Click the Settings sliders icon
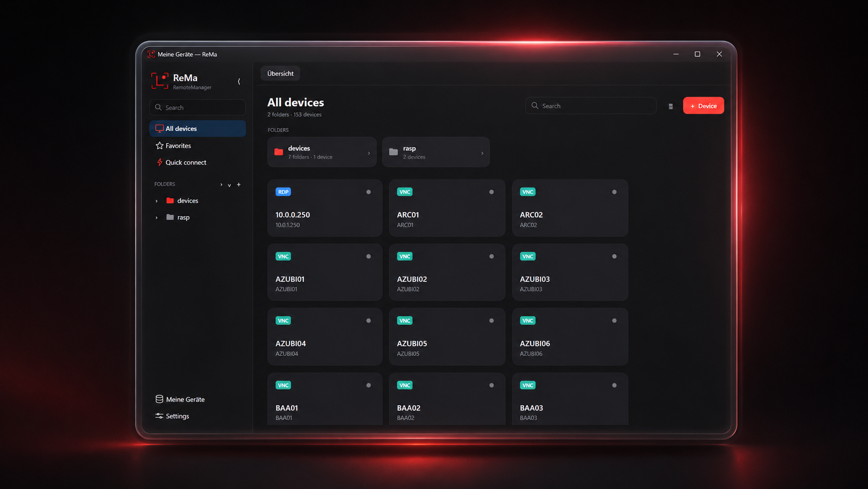This screenshot has height=489, width=868. pos(159,416)
